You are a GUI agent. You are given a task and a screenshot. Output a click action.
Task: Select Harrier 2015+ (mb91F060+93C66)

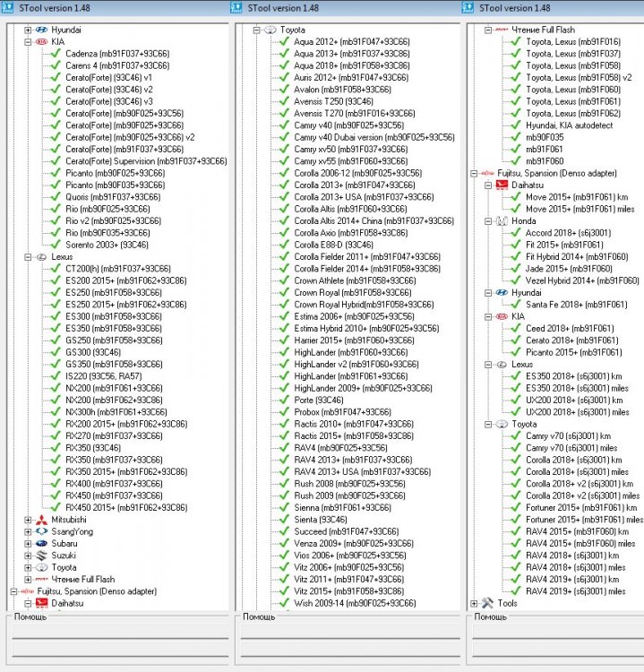click(355, 340)
